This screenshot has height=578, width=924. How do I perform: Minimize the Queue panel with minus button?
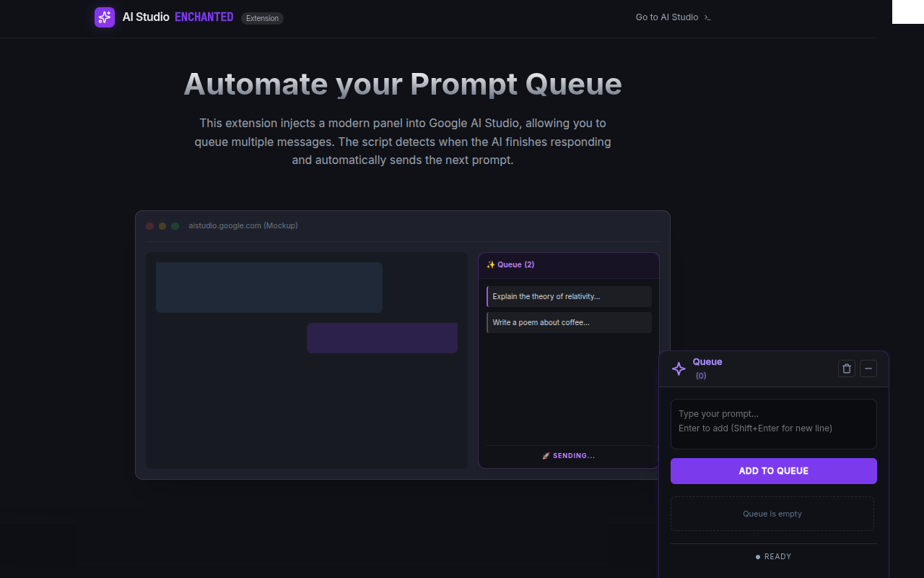pos(868,368)
